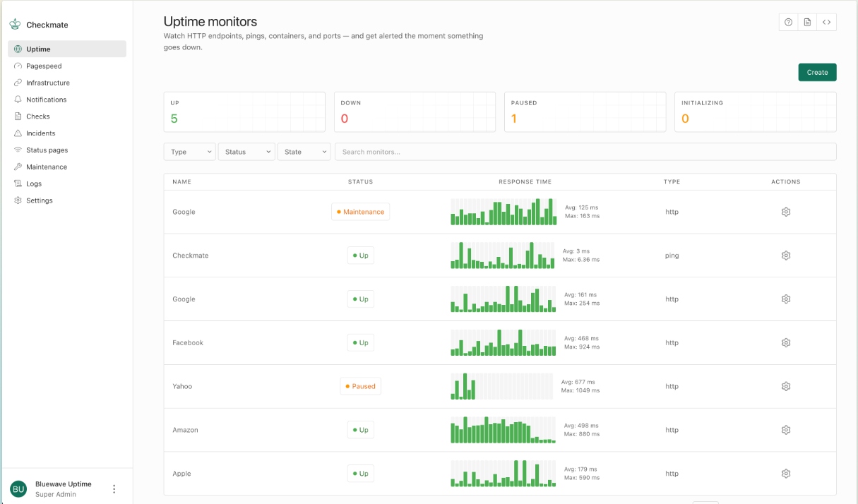Expand the Type filter dropdown
The width and height of the screenshot is (858, 504).
189,152
